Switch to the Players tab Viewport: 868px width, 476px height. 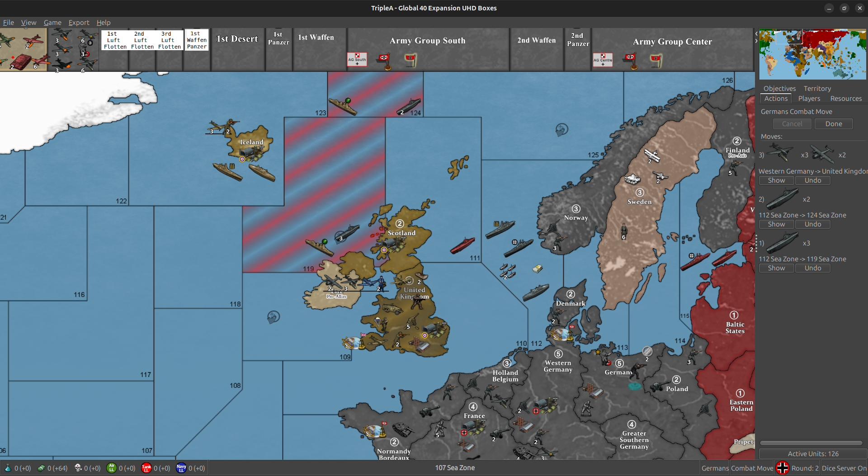click(x=809, y=98)
